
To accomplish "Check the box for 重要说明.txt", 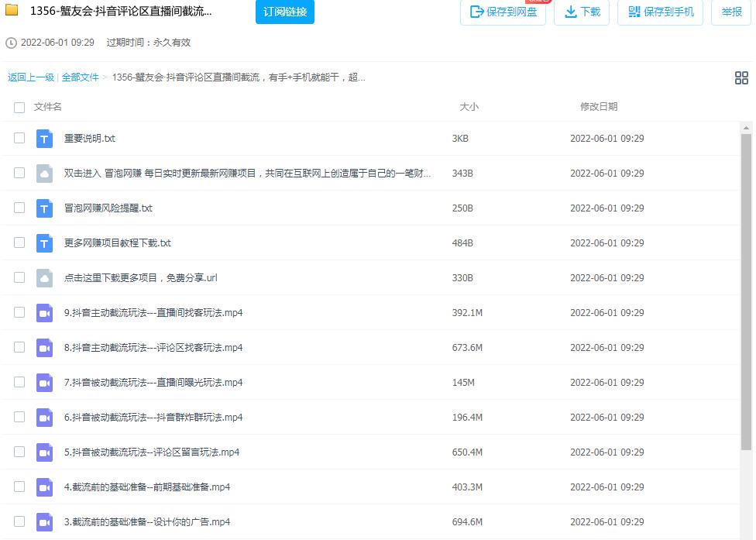I will click(19, 138).
